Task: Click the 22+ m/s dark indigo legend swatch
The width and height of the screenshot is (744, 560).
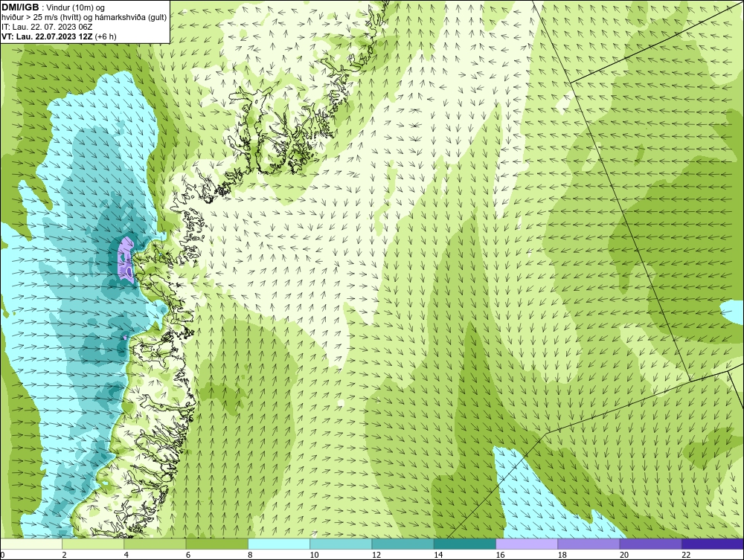Action: 712,544
